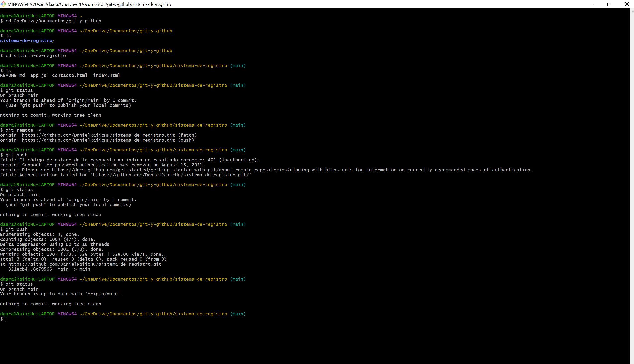Click the origin URL ending in '(push)'
This screenshot has height=364, width=634.
click(x=108, y=140)
